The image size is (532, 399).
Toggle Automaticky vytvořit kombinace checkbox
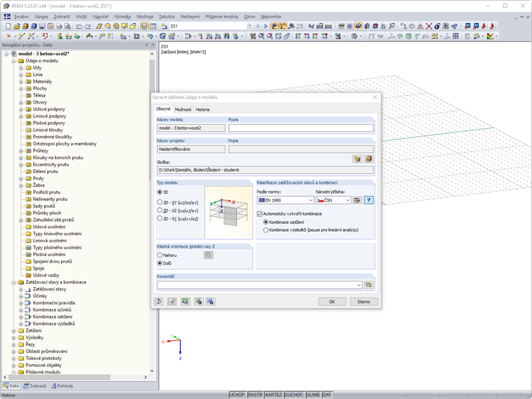pos(260,213)
